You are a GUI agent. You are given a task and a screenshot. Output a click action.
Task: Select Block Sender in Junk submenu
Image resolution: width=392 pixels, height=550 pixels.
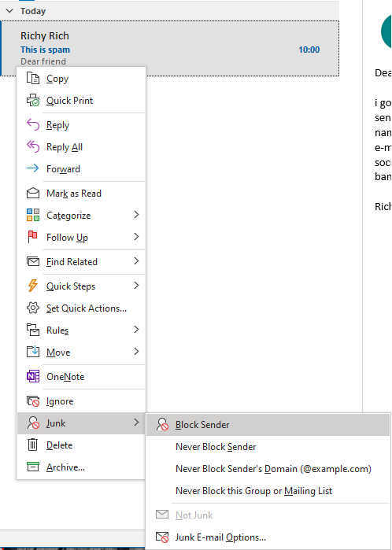pyautogui.click(x=268, y=424)
